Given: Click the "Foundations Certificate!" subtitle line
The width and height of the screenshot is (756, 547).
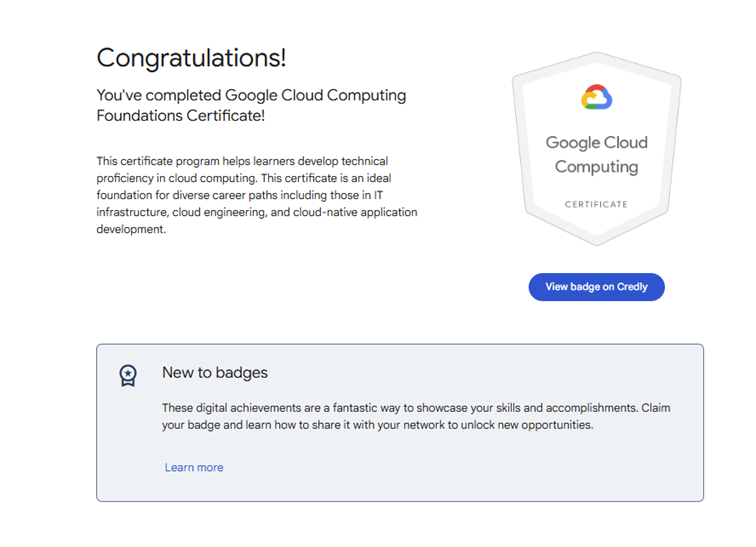Looking at the screenshot, I should tap(180, 115).
